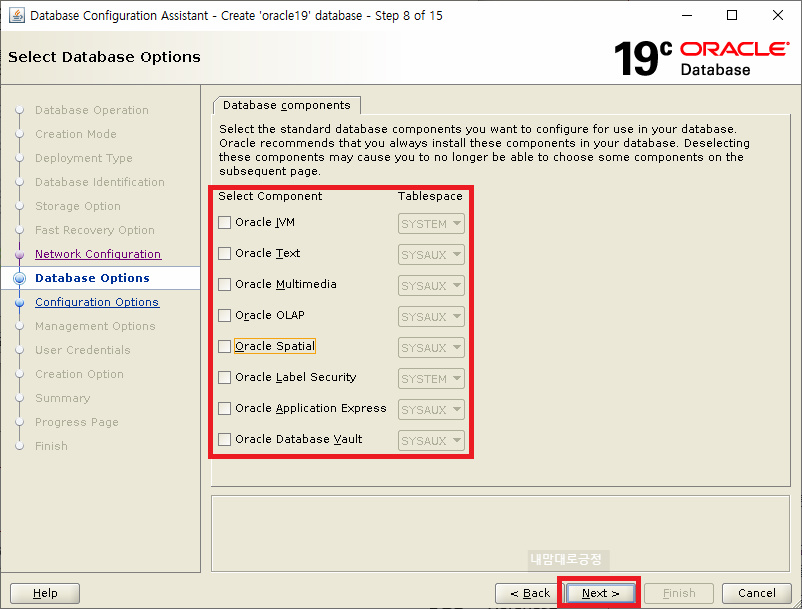Toggle the Oracle Spatial checkbox
The image size is (802, 609).
tap(224, 346)
